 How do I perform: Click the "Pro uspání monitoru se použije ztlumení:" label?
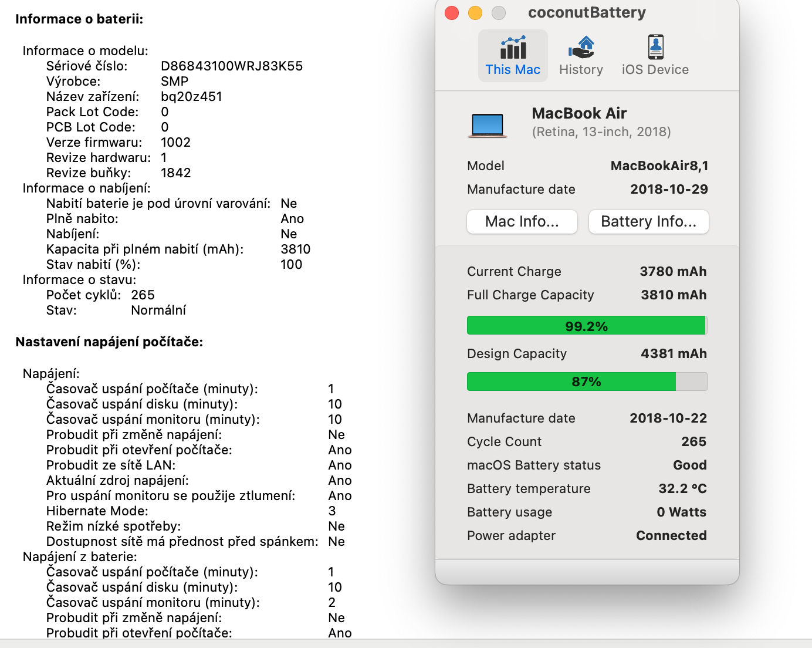pyautogui.click(x=171, y=495)
